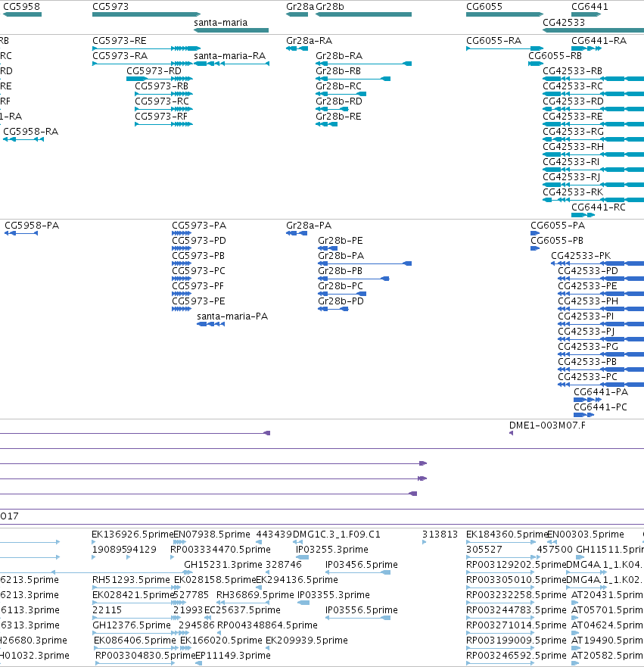The image size is (644, 667).
Task: Select transcript Gr28a-RA
Action: (x=309, y=41)
